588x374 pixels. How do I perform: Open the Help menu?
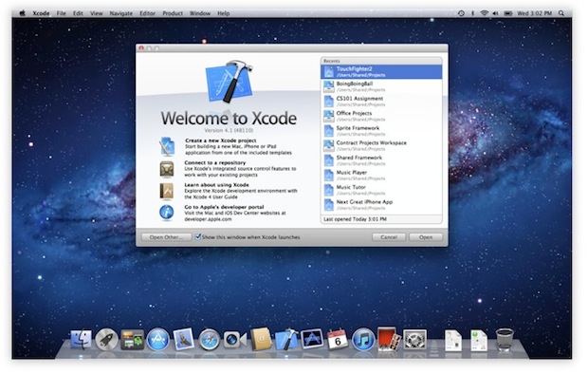click(x=224, y=13)
